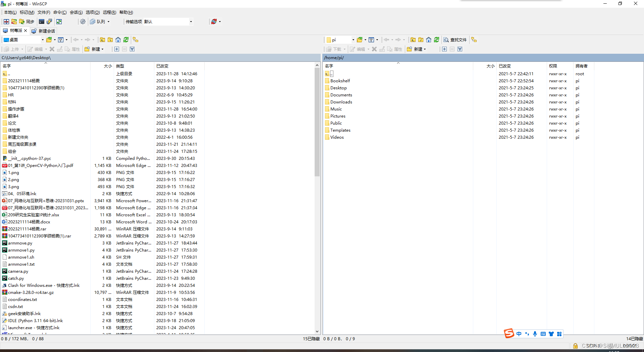Go to remote root directory icon
Image resolution: width=644 pixels, height=352 pixels.
click(x=421, y=40)
